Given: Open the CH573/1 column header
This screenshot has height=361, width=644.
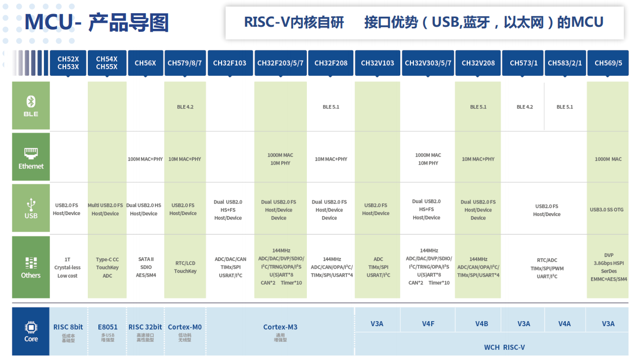Looking at the screenshot, I should [x=523, y=63].
